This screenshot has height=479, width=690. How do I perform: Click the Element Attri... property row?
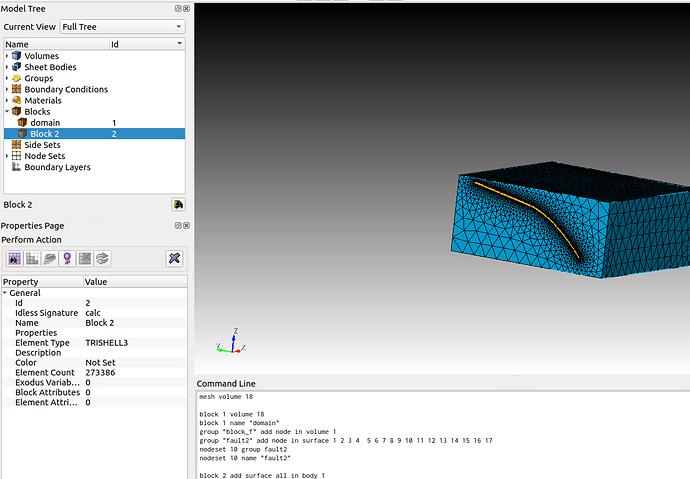(94, 402)
